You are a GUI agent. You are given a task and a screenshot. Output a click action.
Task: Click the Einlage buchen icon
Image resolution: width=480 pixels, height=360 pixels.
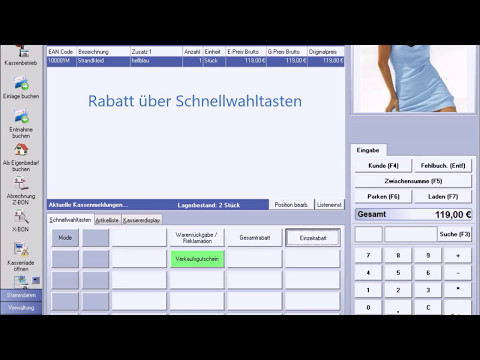click(x=21, y=83)
